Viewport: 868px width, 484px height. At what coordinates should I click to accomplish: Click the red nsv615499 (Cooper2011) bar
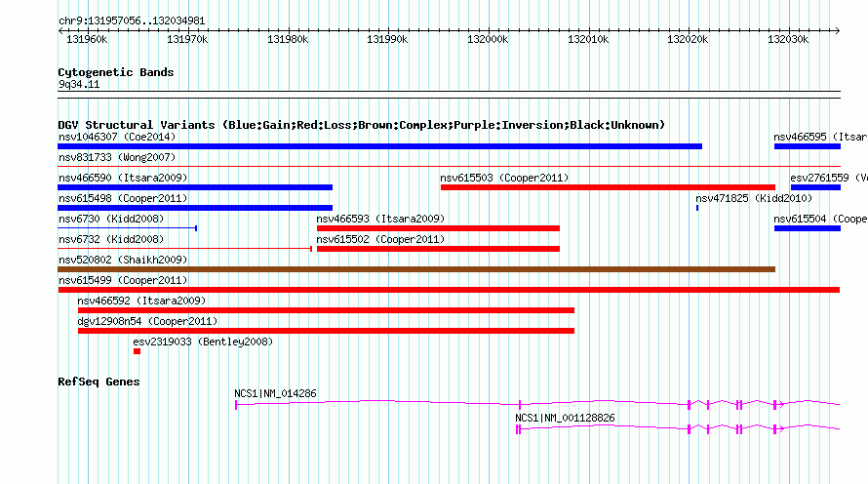pyautogui.click(x=449, y=290)
